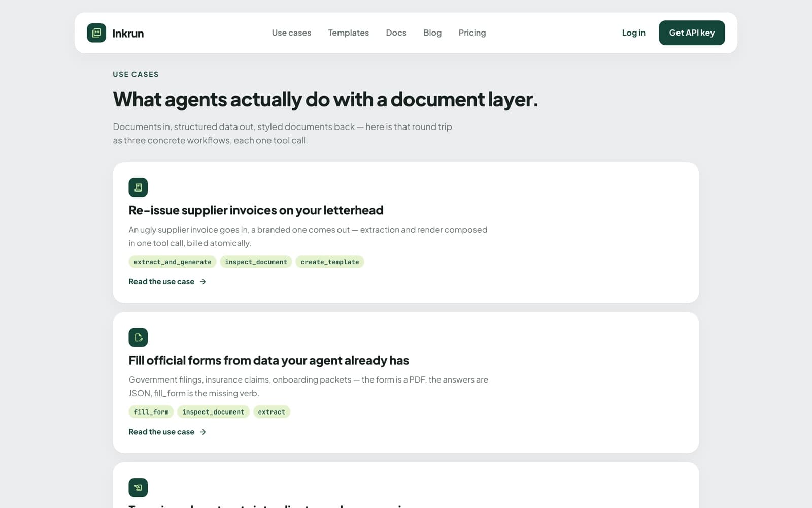View the Pricing page

pos(472,33)
